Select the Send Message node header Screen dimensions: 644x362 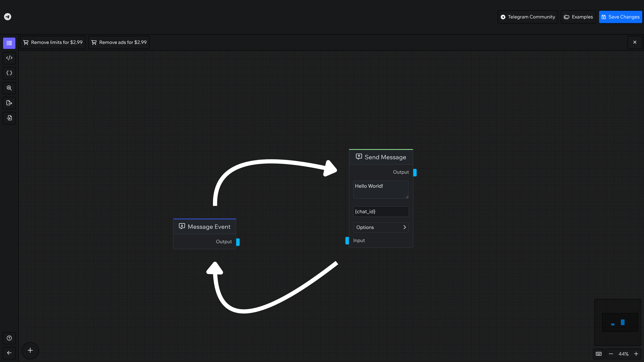(x=381, y=157)
